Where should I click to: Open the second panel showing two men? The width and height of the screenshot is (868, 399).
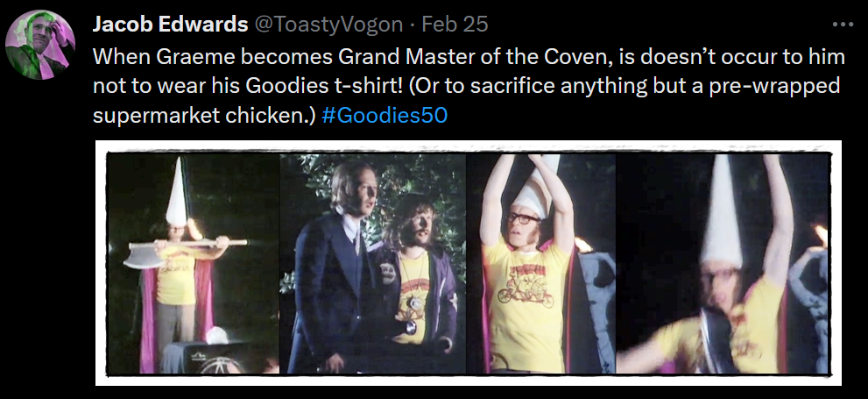pos(372,264)
